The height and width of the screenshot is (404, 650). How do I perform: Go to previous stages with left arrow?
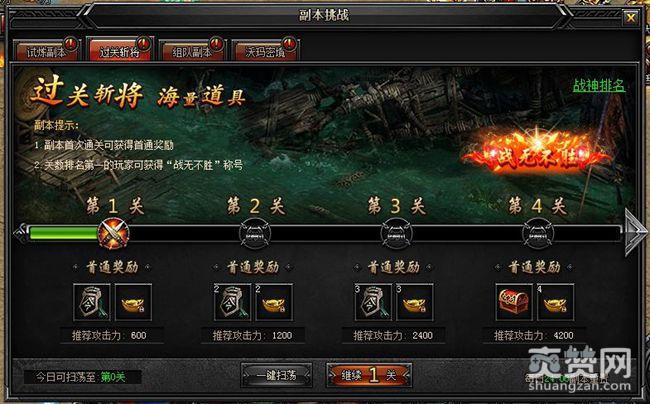20,233
